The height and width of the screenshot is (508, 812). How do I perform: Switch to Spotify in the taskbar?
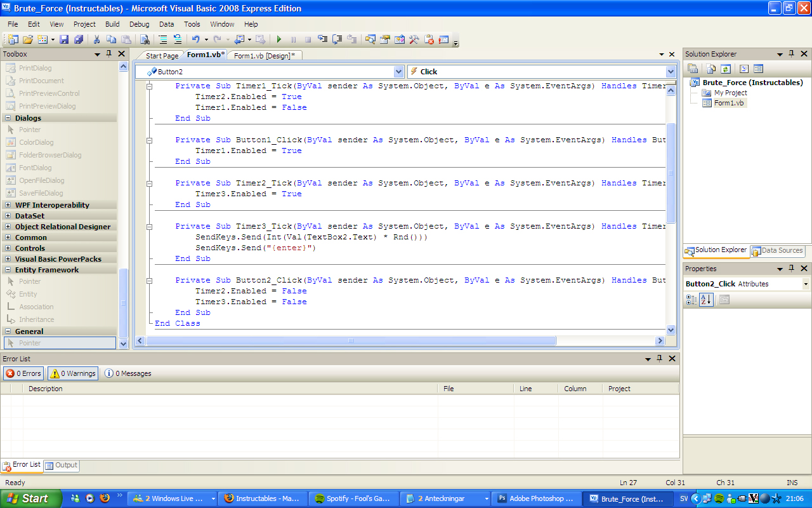coord(354,498)
